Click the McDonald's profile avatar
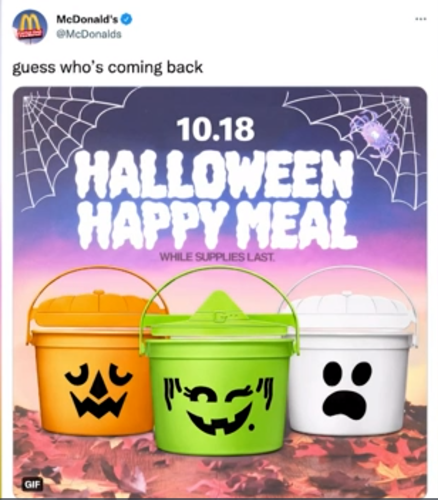Viewport: 438px width, 500px height. tap(29, 27)
